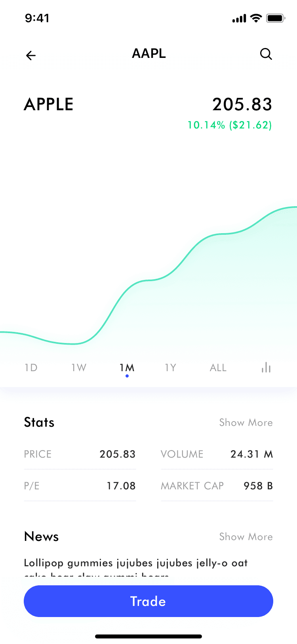
Task: Choose the 1M time range tab
Action: coord(127,368)
